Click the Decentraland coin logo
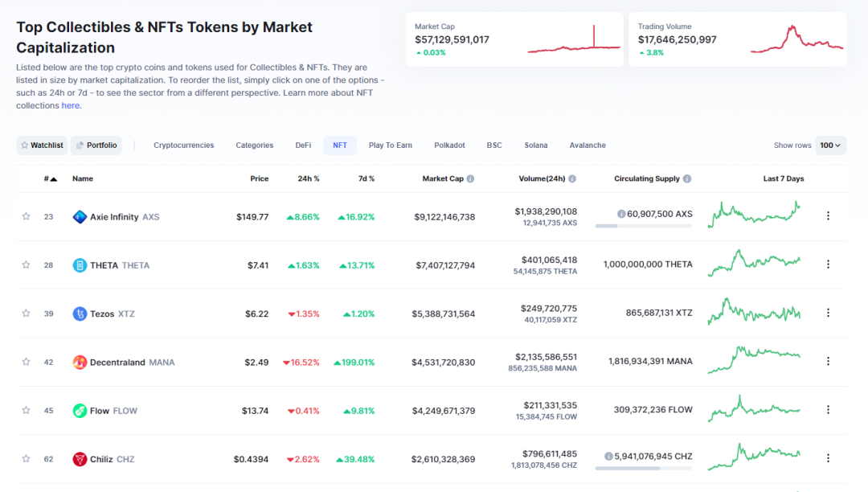This screenshot has height=492, width=868. [80, 363]
